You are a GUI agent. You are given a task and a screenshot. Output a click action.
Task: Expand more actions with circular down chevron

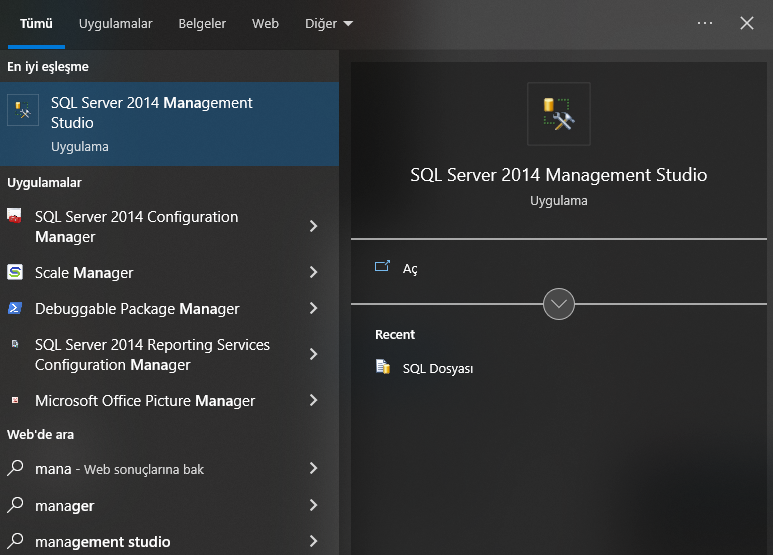coord(559,304)
